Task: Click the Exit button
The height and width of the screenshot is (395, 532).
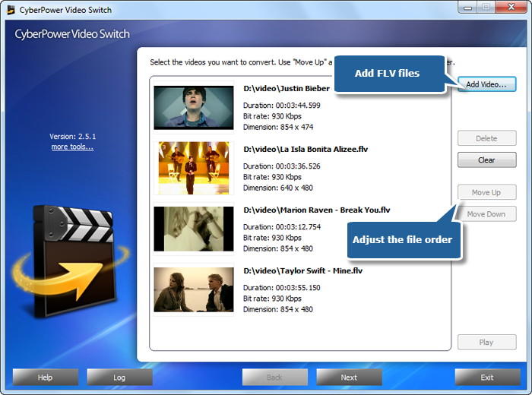Action: [488, 377]
